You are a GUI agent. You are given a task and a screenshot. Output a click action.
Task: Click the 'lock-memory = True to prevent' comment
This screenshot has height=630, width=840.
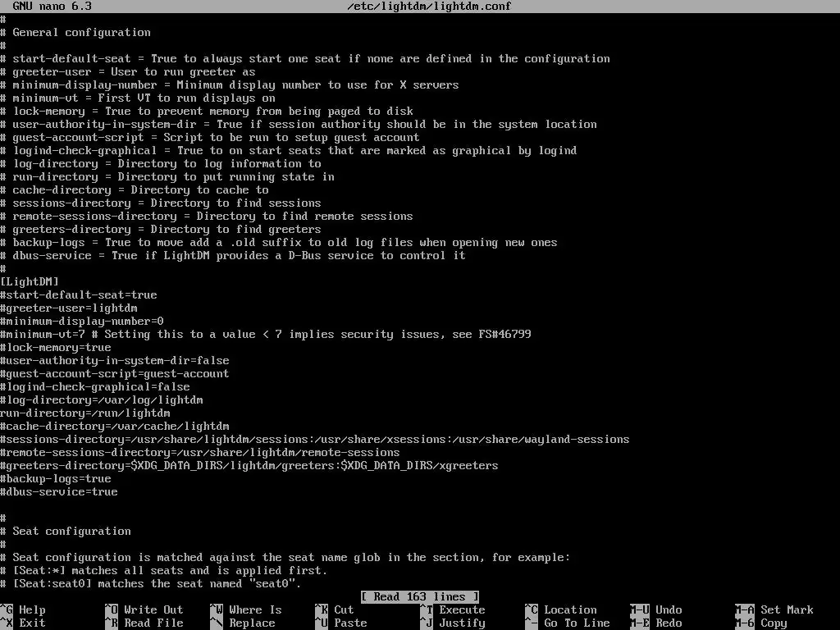click(x=207, y=112)
